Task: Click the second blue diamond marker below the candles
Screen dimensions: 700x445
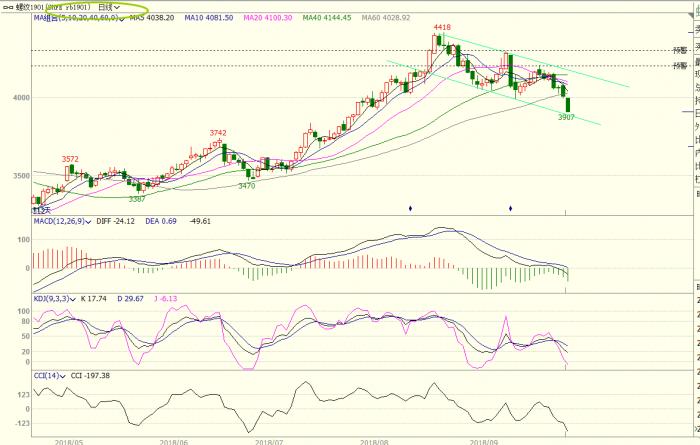Action: pyautogui.click(x=511, y=208)
